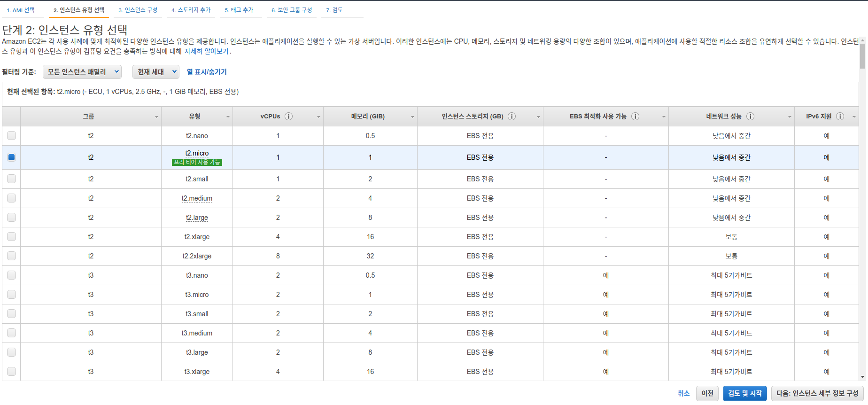Click the 취소 cancel link
Screen dimensions: 868x405
(x=683, y=393)
